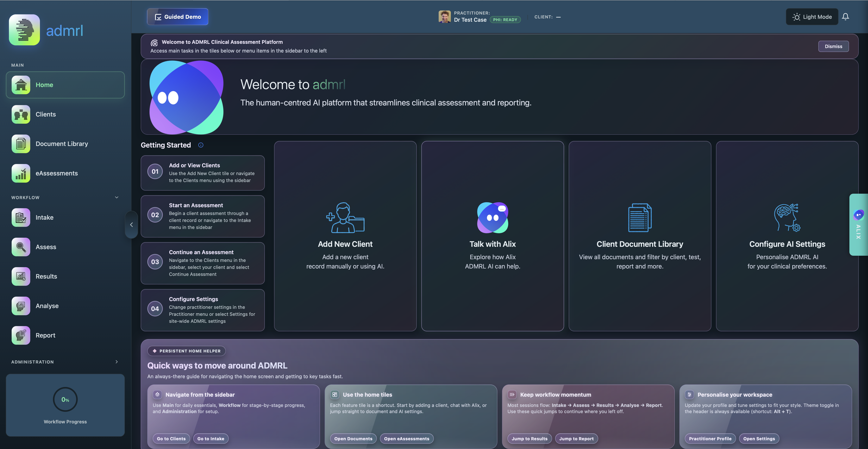Dismiss the welcome banner
The image size is (868, 449).
pyautogui.click(x=834, y=46)
